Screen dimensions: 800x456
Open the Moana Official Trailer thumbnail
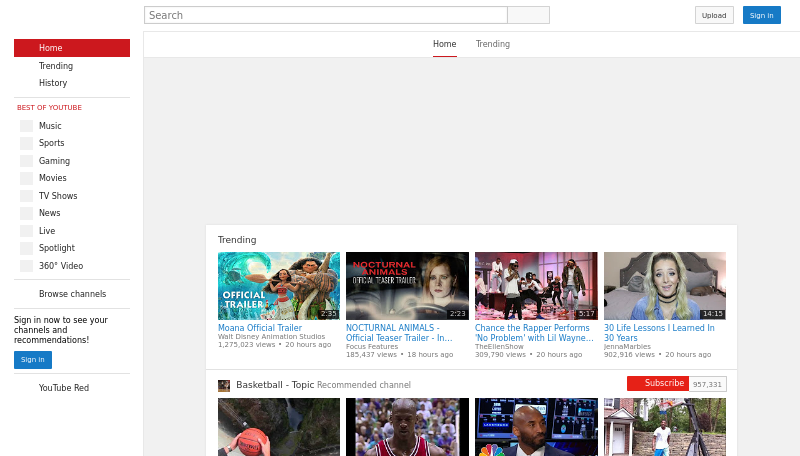(x=279, y=286)
